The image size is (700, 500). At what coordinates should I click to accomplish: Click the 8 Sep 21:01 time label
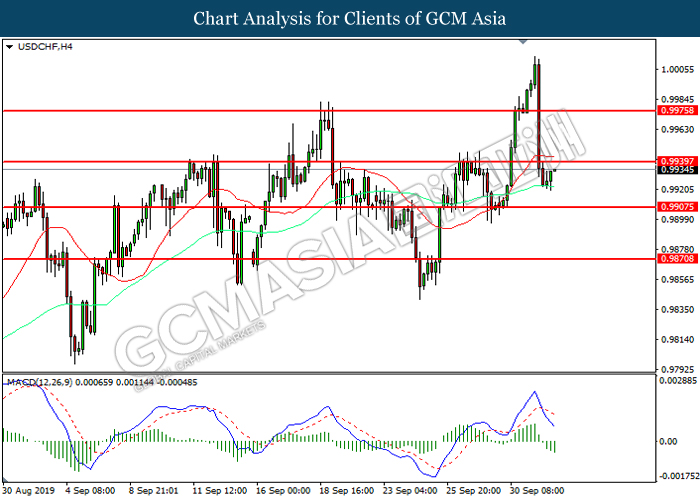(154, 491)
